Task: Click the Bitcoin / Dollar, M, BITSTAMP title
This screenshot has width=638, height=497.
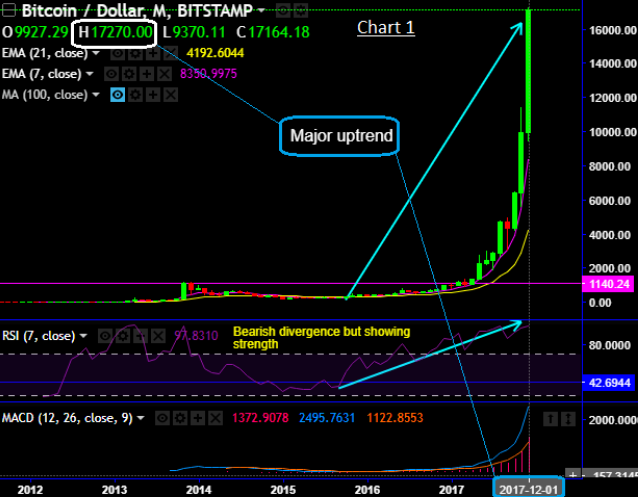Action: pos(137,11)
